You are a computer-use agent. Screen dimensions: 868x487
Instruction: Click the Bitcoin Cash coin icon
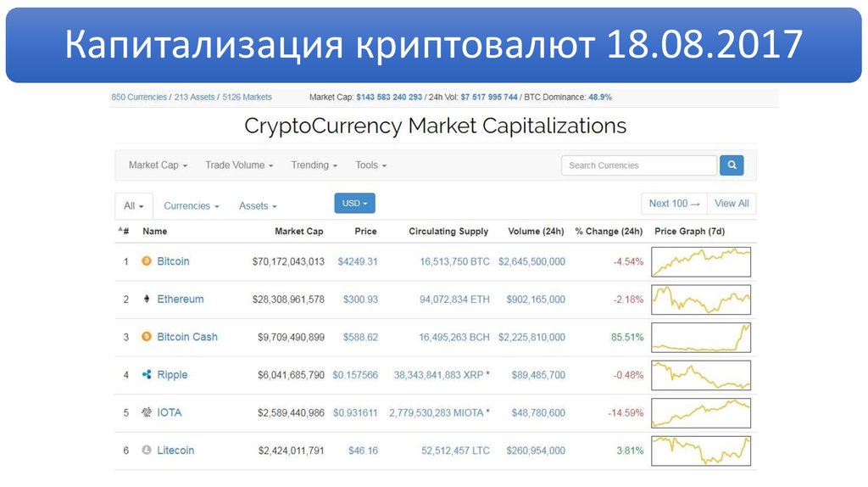(x=146, y=337)
